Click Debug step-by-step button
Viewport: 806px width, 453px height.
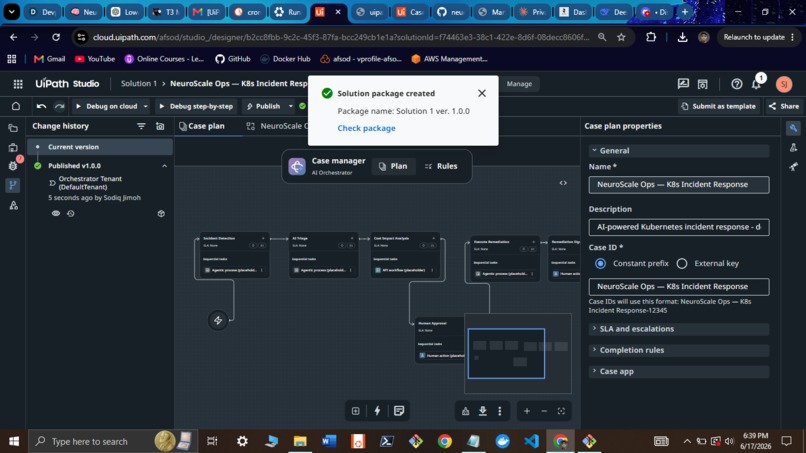coord(196,106)
